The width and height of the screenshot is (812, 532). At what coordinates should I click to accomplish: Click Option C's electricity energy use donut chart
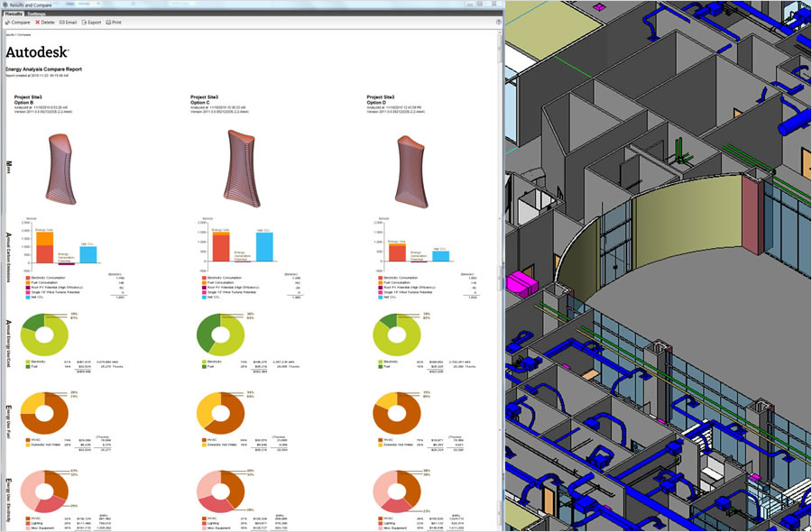coord(221,491)
